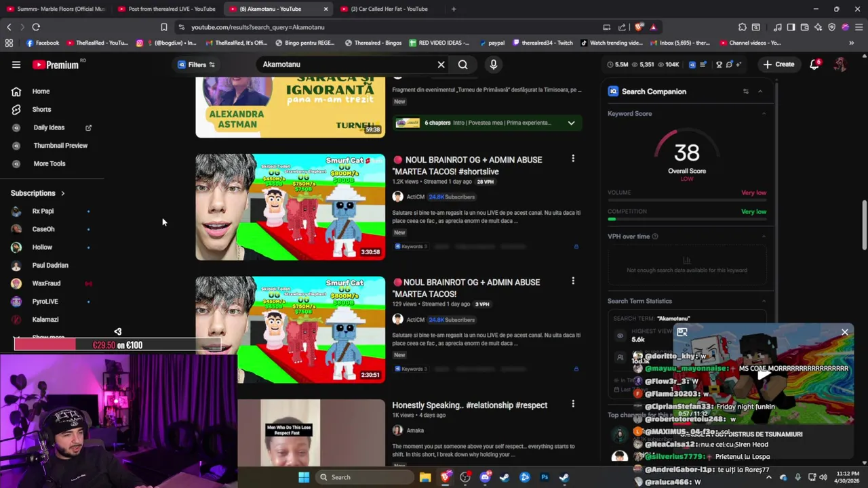Open the vidIQ Filters dropdown

[196, 64]
